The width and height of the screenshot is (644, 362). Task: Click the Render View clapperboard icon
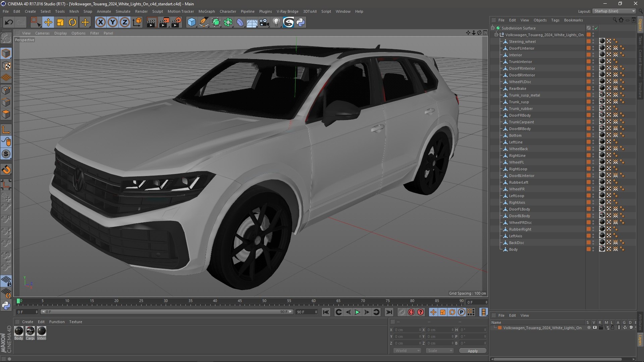(151, 22)
